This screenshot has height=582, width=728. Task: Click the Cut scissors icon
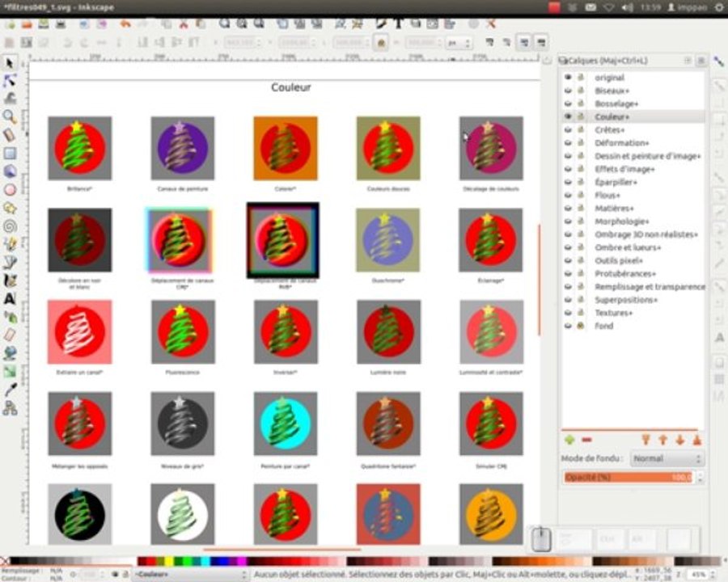(184, 23)
